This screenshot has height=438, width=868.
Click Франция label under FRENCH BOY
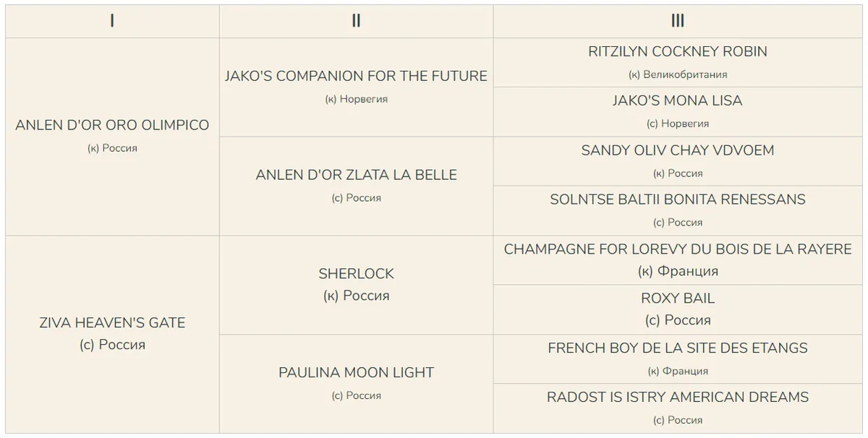click(x=683, y=372)
